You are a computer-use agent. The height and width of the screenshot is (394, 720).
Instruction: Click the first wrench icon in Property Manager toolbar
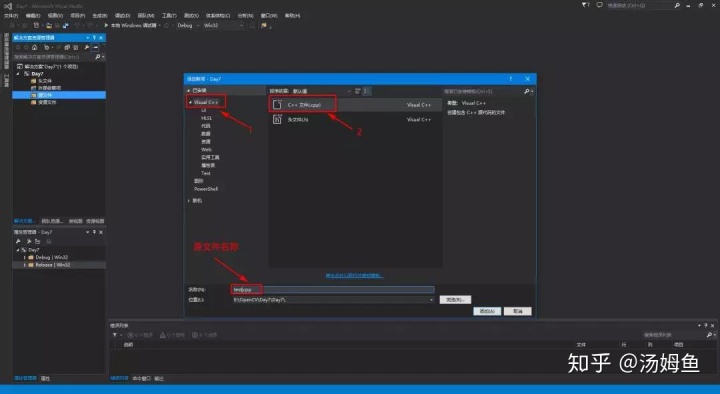click(18, 242)
